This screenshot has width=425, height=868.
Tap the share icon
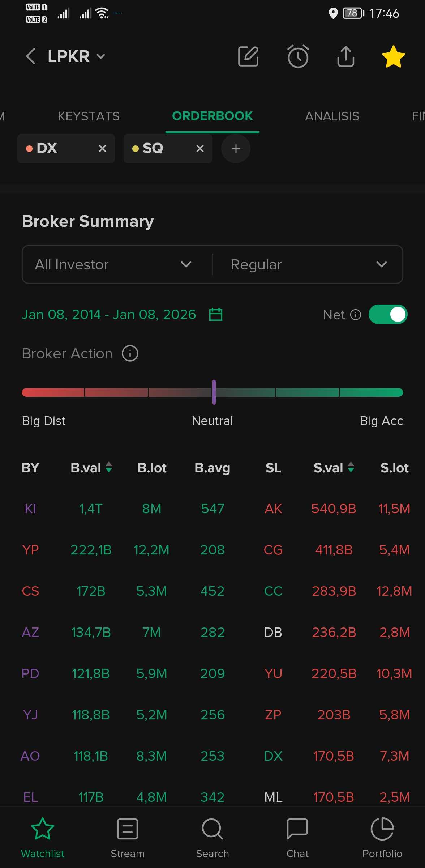345,56
